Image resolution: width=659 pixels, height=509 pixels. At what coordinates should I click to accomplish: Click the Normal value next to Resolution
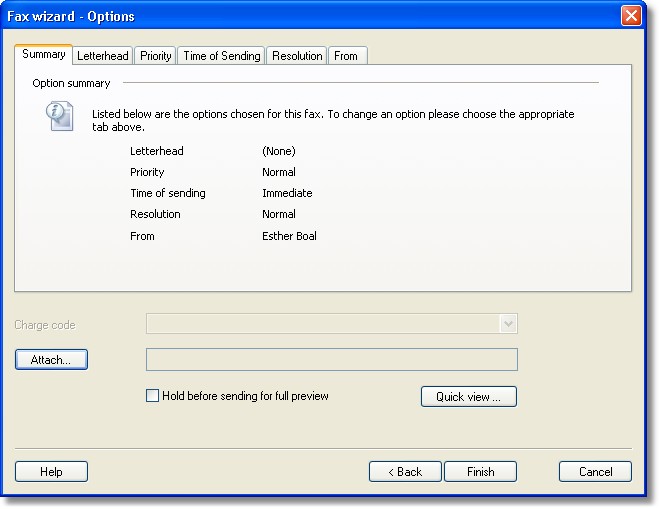(x=279, y=214)
